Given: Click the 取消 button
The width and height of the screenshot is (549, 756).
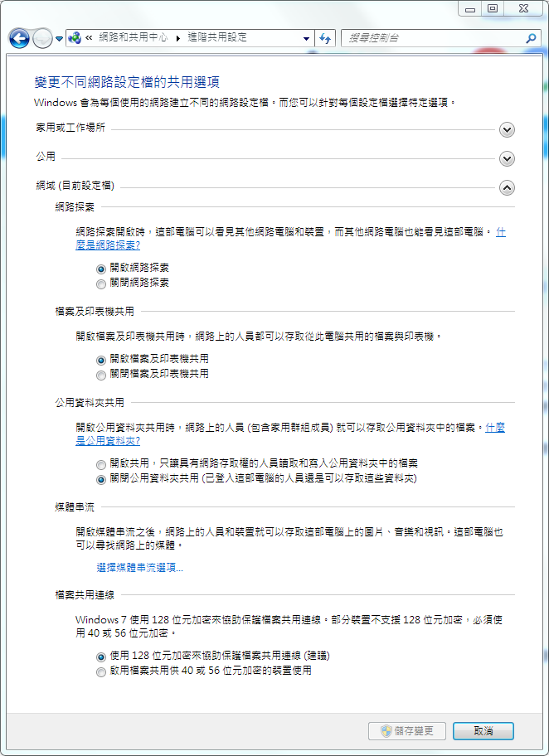Looking at the screenshot, I should point(483,731).
